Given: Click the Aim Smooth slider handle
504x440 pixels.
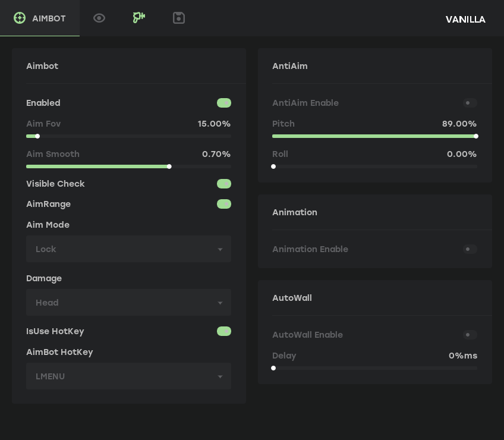Looking at the screenshot, I should tap(169, 166).
